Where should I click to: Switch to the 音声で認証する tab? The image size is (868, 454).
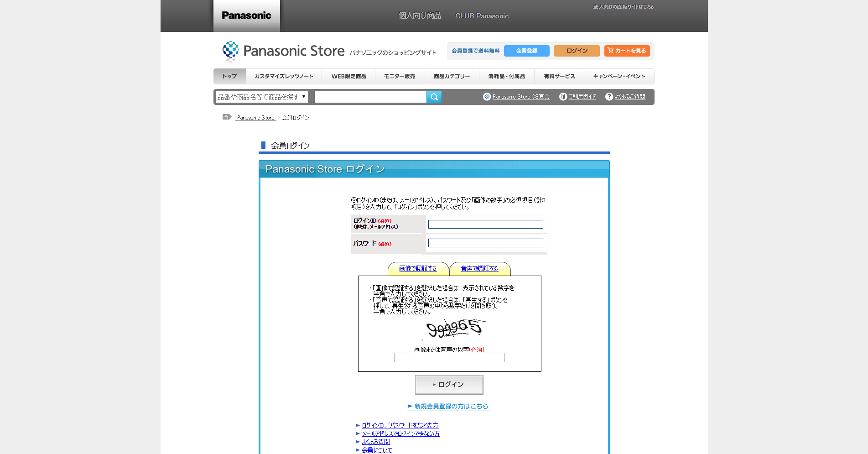pyautogui.click(x=480, y=269)
